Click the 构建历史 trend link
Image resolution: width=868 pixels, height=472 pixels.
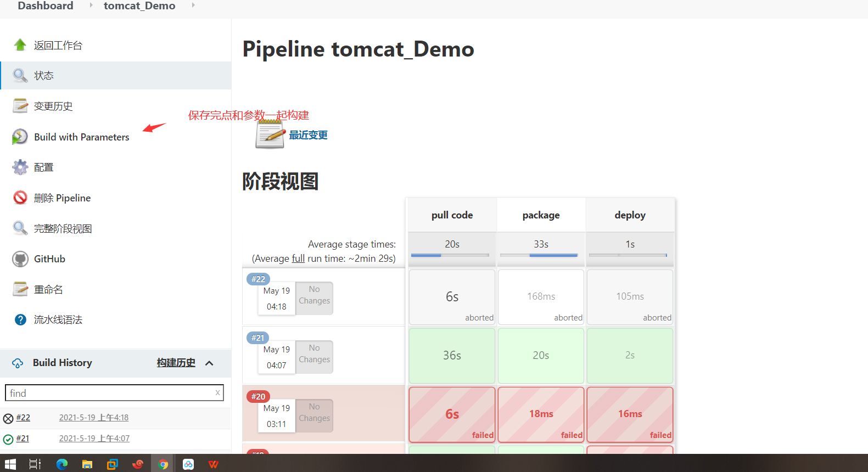click(176, 363)
